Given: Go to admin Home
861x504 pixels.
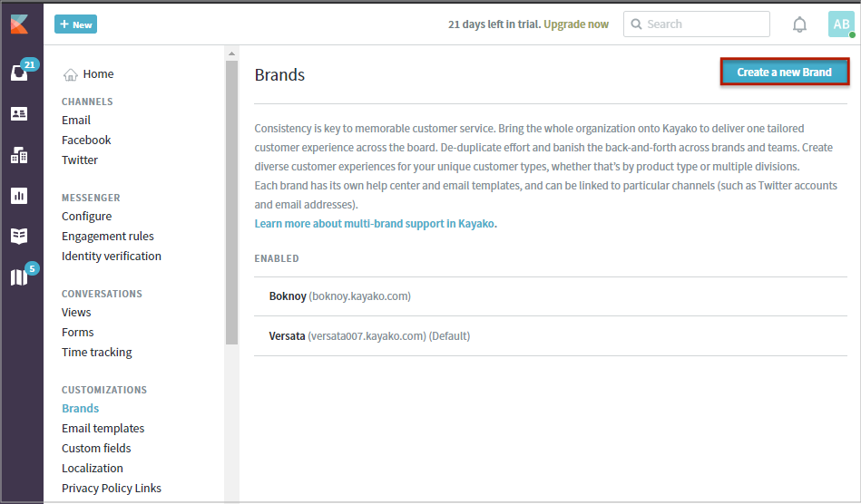Looking at the screenshot, I should point(98,74).
